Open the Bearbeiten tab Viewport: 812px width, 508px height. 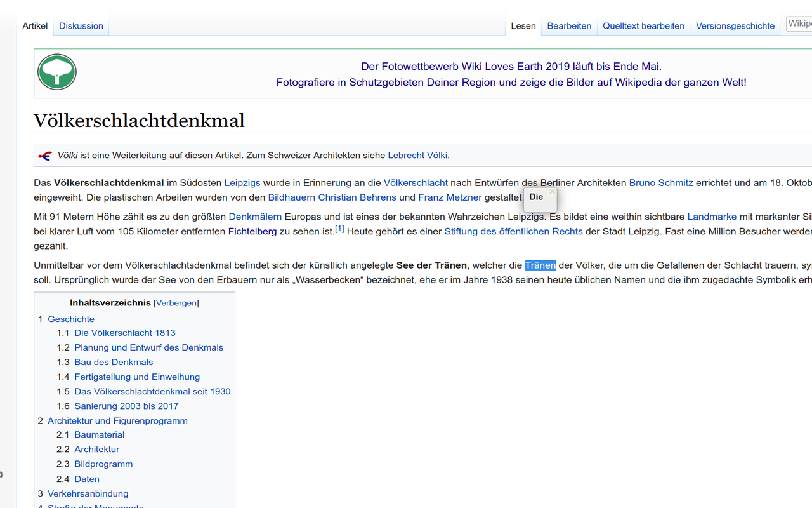[x=569, y=26]
